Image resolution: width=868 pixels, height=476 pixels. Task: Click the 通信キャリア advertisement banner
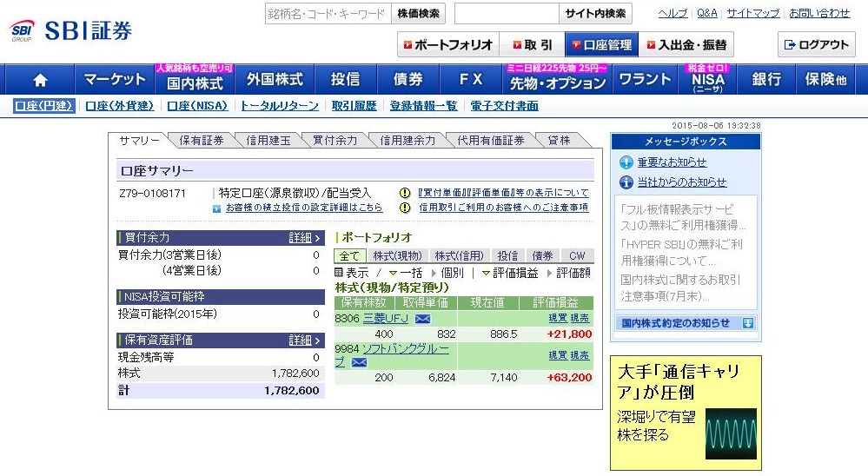686,413
